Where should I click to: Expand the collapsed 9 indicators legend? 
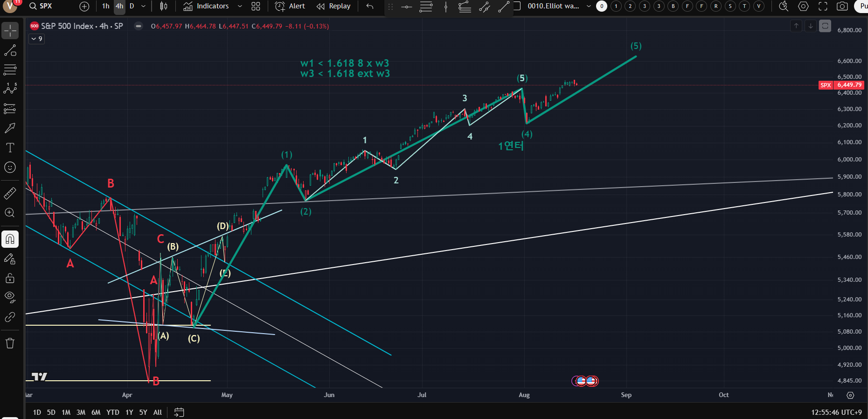pos(36,39)
